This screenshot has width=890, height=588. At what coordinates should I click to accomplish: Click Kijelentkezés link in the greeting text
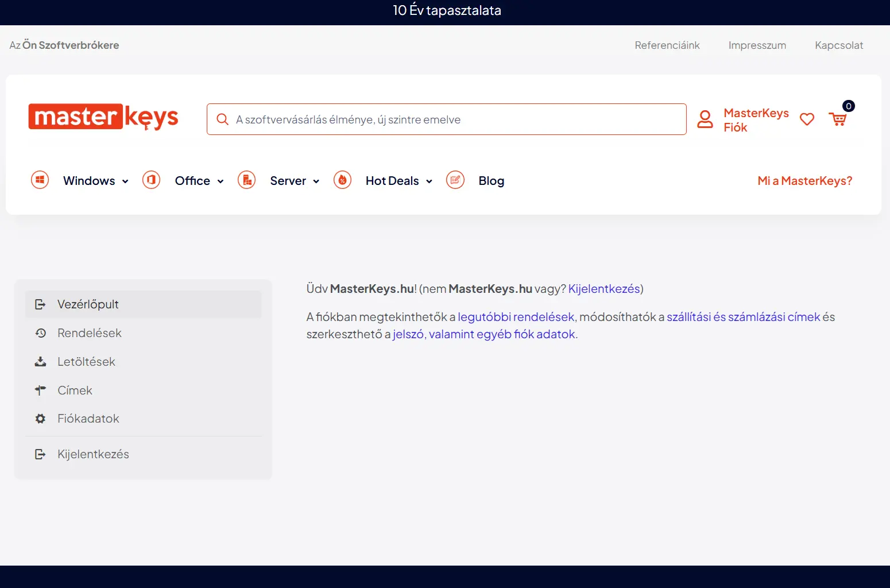tap(604, 289)
